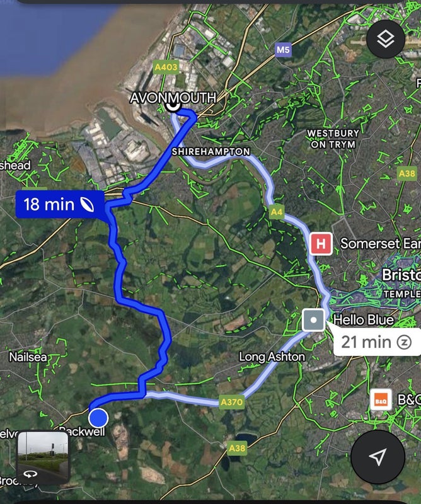Tap the Long Ashton place label
Screen dimensions: 421x504
tap(272, 357)
